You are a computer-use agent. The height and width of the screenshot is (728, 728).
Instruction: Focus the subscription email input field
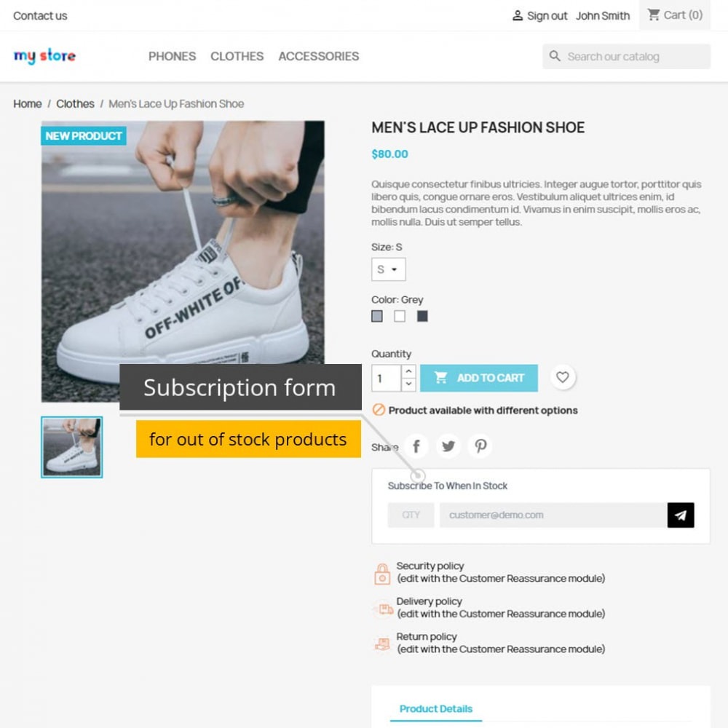coord(553,515)
